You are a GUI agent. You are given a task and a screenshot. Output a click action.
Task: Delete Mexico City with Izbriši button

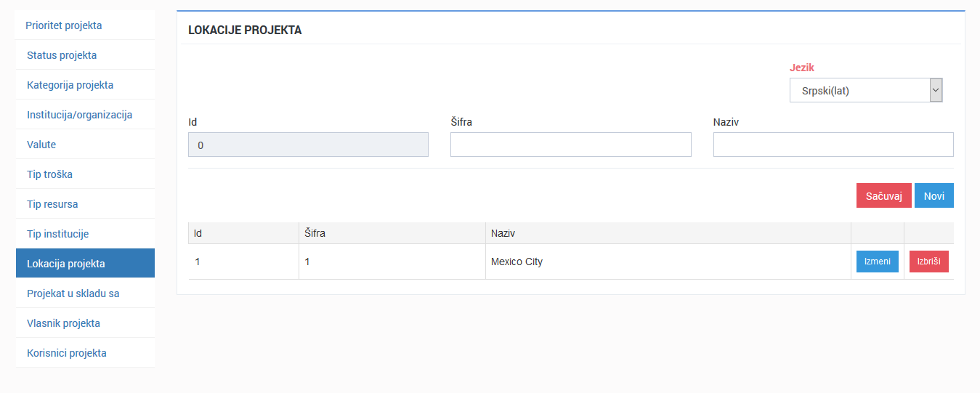click(928, 262)
